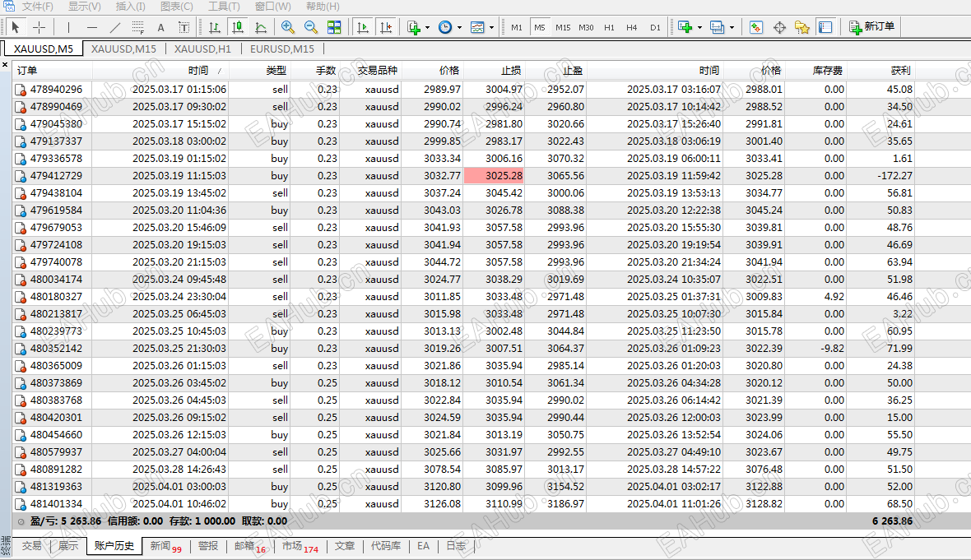Open the 市场 terminal tab
Viewport: 971px width, 560px height.
pyautogui.click(x=300, y=546)
